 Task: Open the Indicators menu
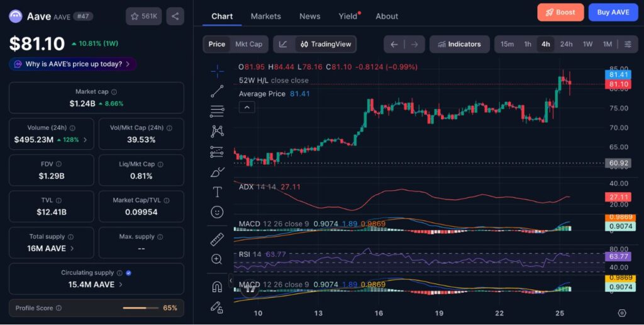click(x=460, y=44)
